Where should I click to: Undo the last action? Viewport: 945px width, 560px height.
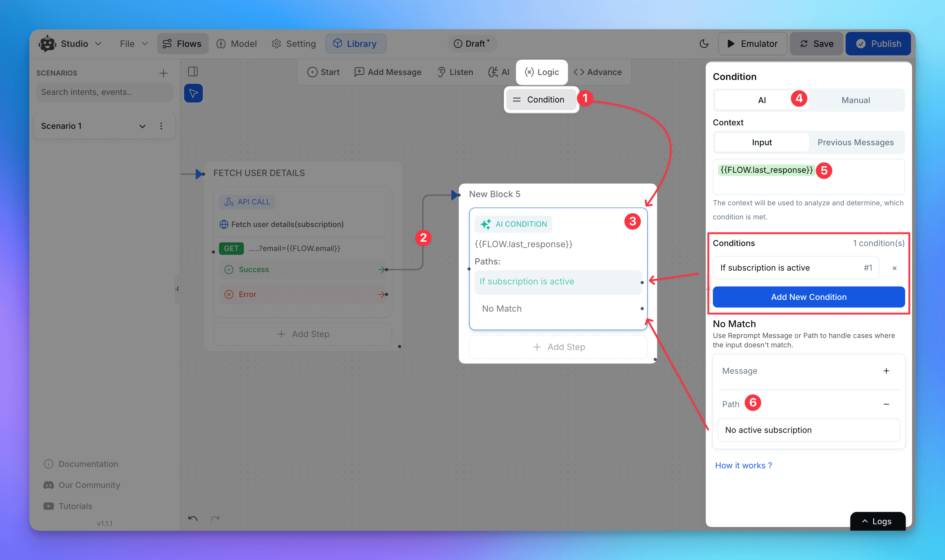[193, 518]
